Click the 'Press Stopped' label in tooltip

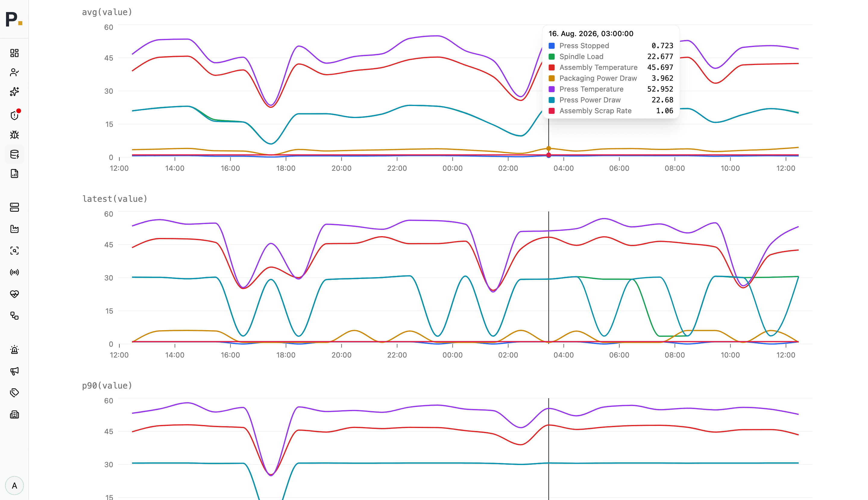pyautogui.click(x=584, y=46)
